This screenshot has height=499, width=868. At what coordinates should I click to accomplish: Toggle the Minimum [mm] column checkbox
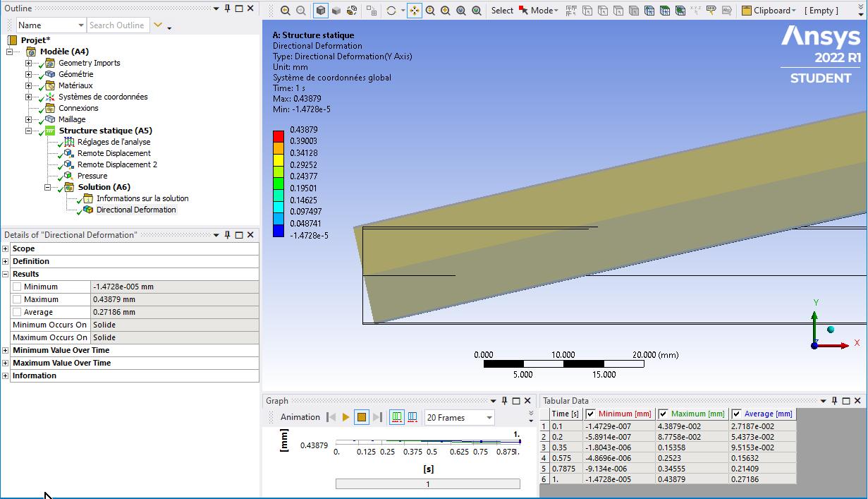pos(591,414)
